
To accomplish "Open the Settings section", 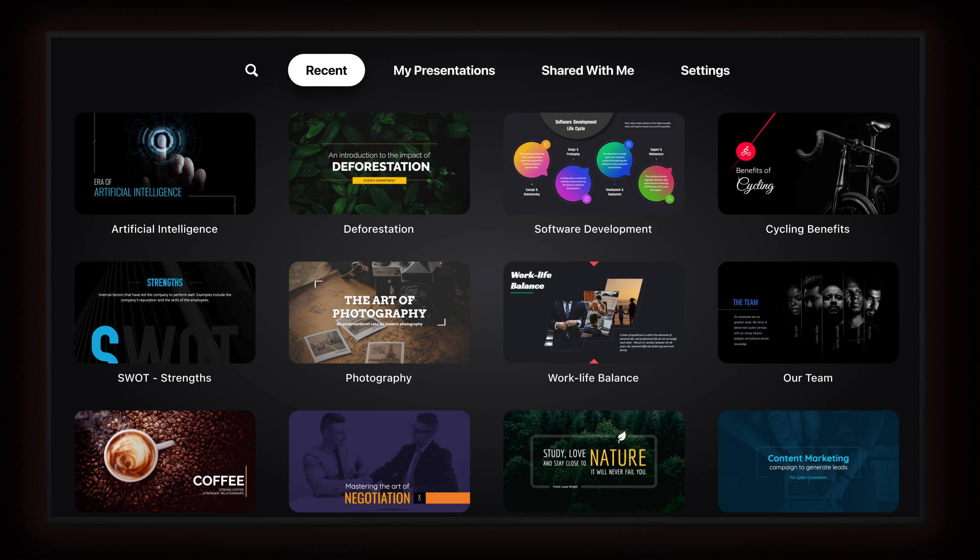I will pos(704,70).
